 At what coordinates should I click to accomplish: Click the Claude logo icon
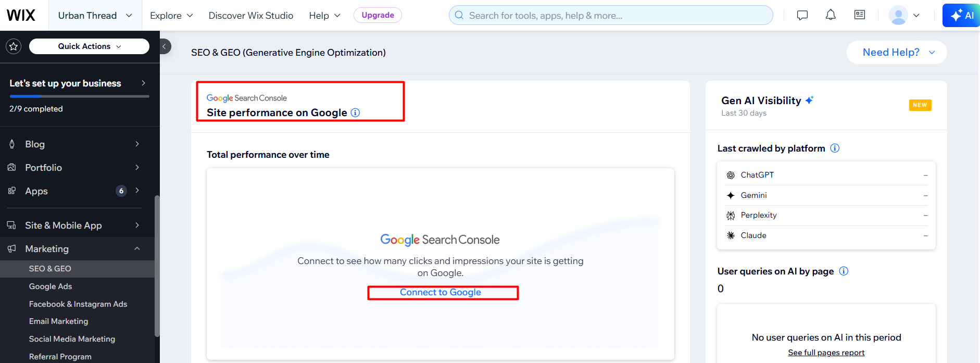pos(731,235)
